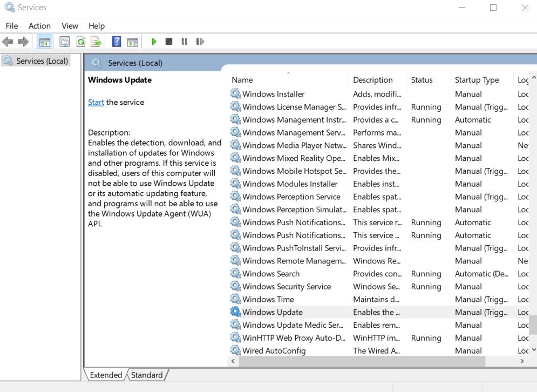The image size is (537, 392).
Task: Pause the service using the pause icon
Action: point(184,42)
